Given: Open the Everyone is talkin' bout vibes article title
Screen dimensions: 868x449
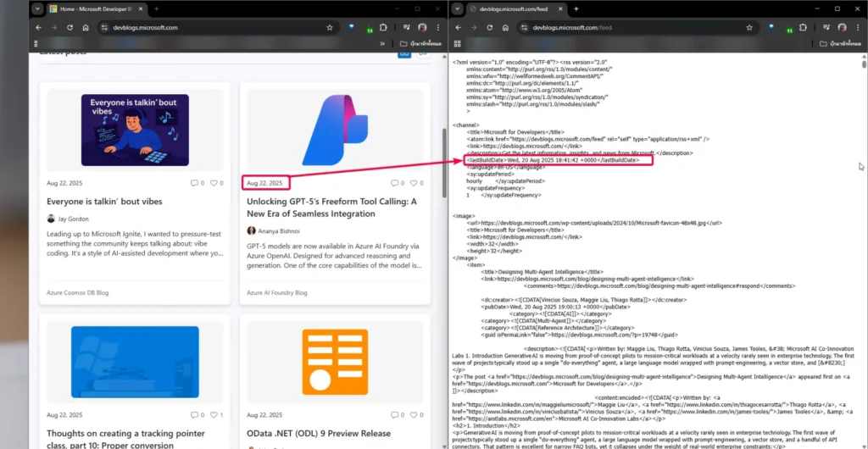Looking at the screenshot, I should (104, 202).
